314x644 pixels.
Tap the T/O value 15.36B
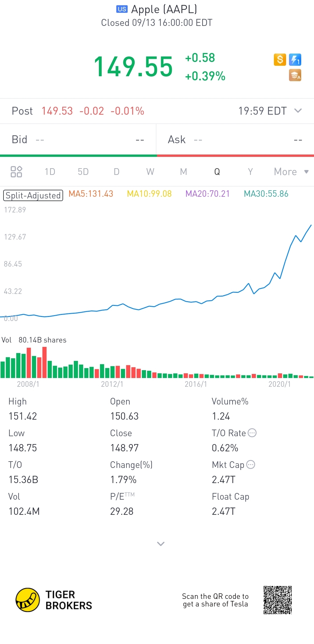[x=23, y=480]
